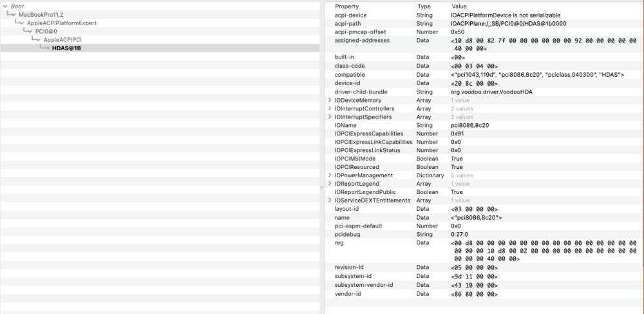This screenshot has height=314, width=644.
Task: Select the assigned-addresses property
Action: click(x=362, y=41)
